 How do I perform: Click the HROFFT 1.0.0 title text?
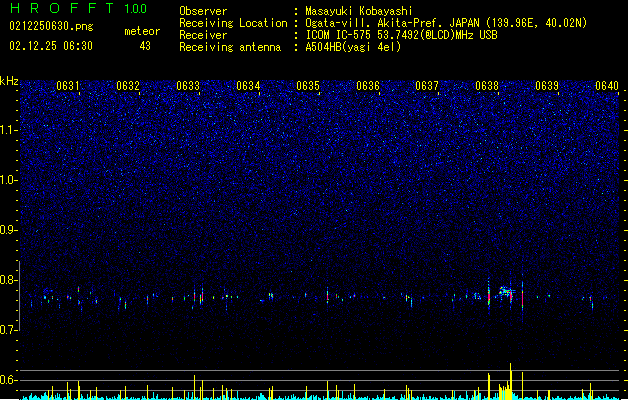(79, 8)
